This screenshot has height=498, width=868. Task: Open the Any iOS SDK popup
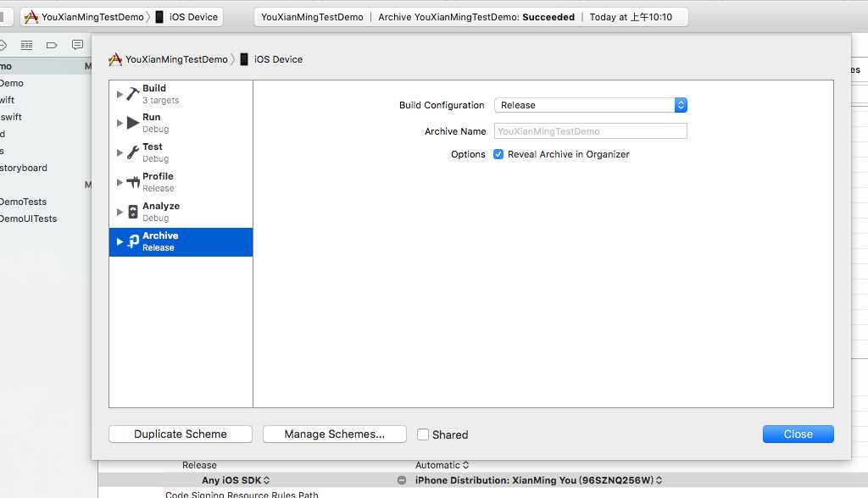236,480
